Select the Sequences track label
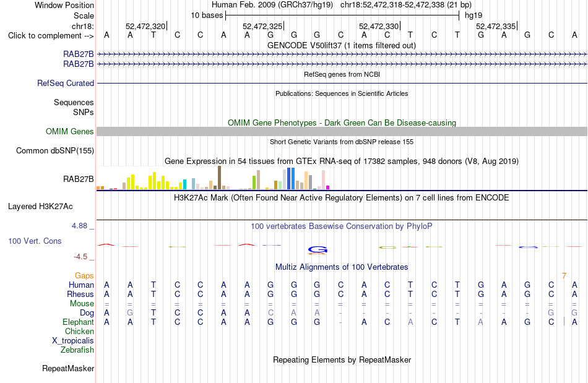The width and height of the screenshot is (588, 383). (74, 102)
